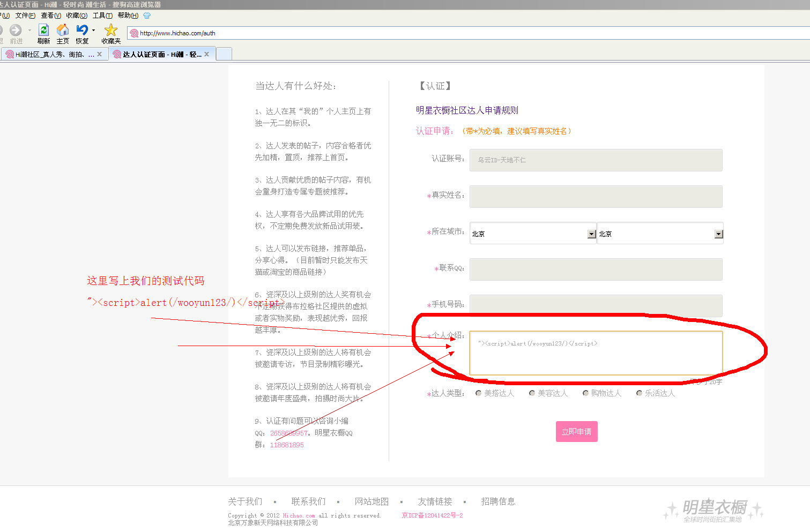Image resolution: width=810 pixels, height=532 pixels.
Task: Click the 京ICP备12041422号-2 link
Action: click(x=432, y=515)
